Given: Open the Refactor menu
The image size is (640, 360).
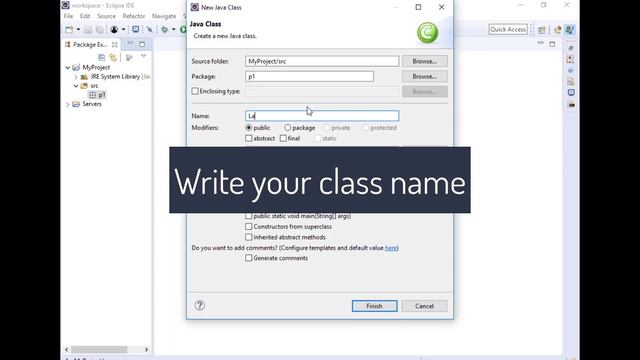Looking at the screenshot, I should [x=134, y=16].
